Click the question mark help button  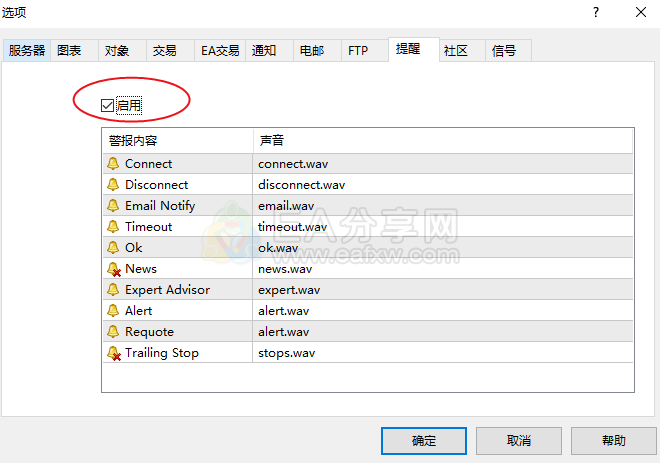596,12
